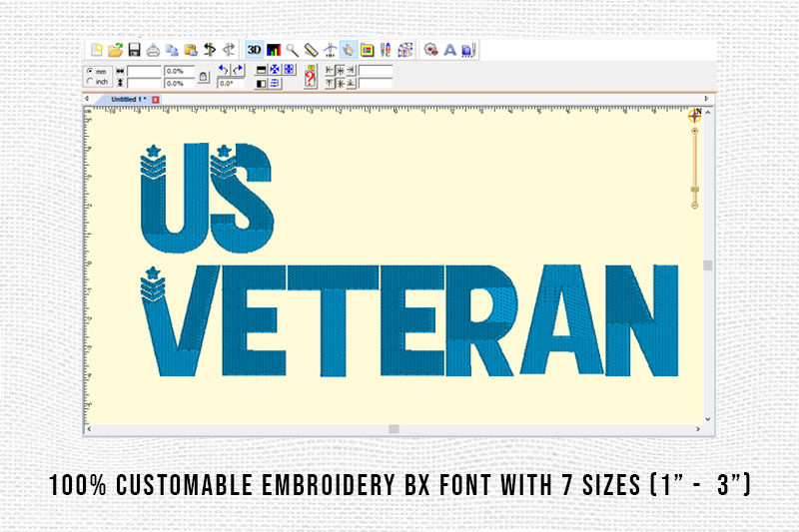Click the lower blank field beside alignment
Screen dimensions: 799x532
point(376,83)
